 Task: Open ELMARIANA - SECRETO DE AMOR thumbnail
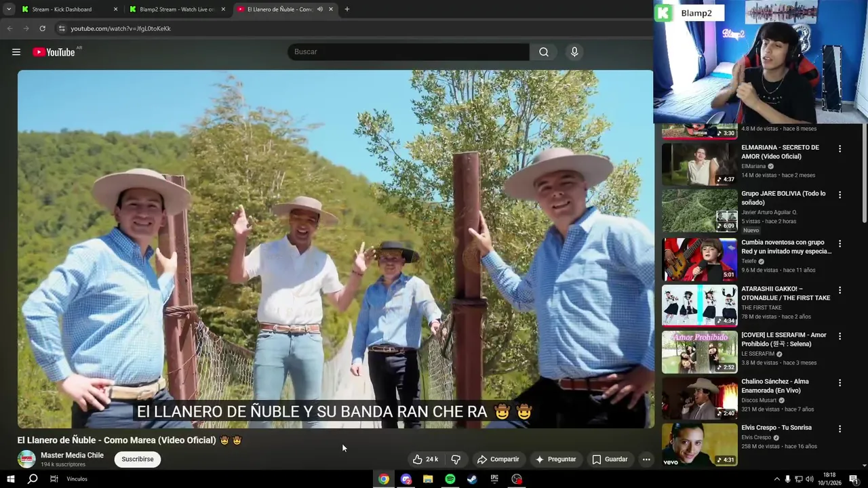(700, 163)
